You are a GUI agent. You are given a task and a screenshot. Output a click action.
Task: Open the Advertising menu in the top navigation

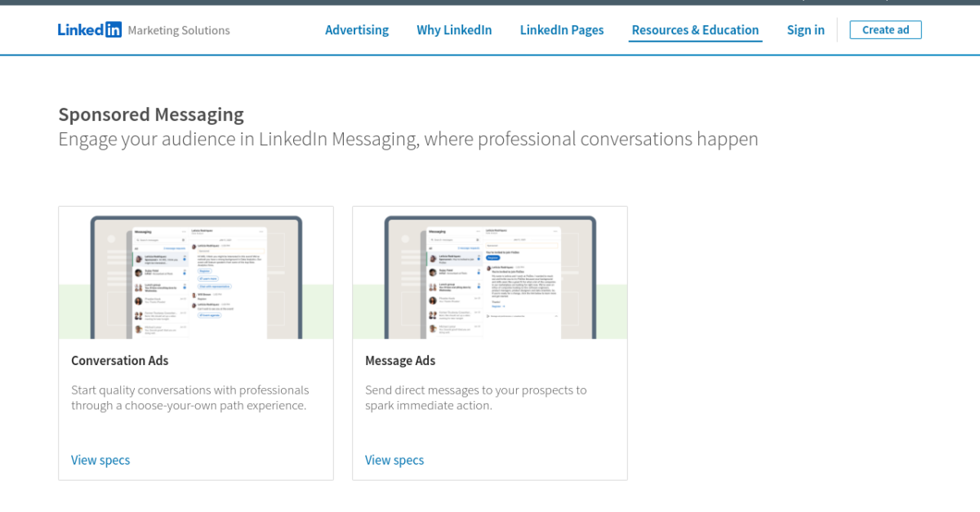357,29
